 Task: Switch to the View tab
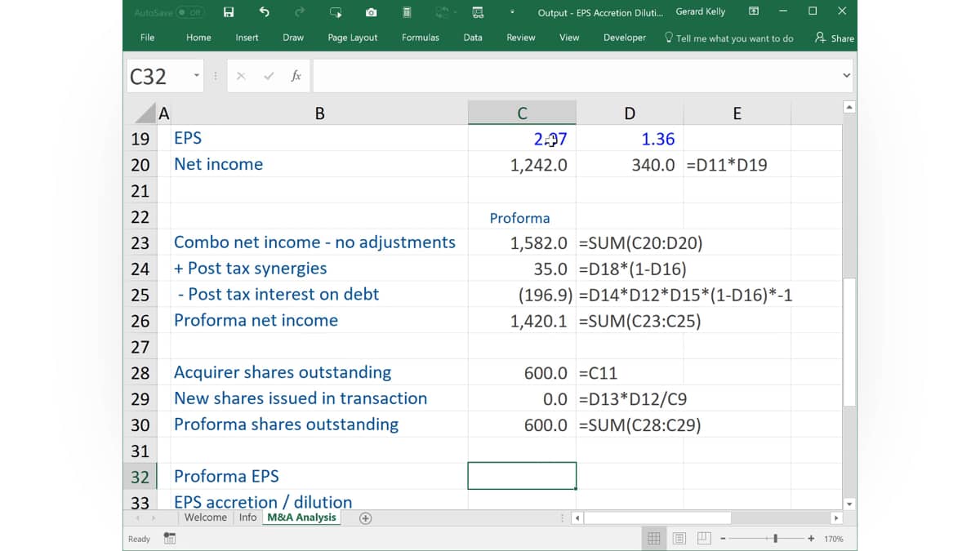point(569,38)
